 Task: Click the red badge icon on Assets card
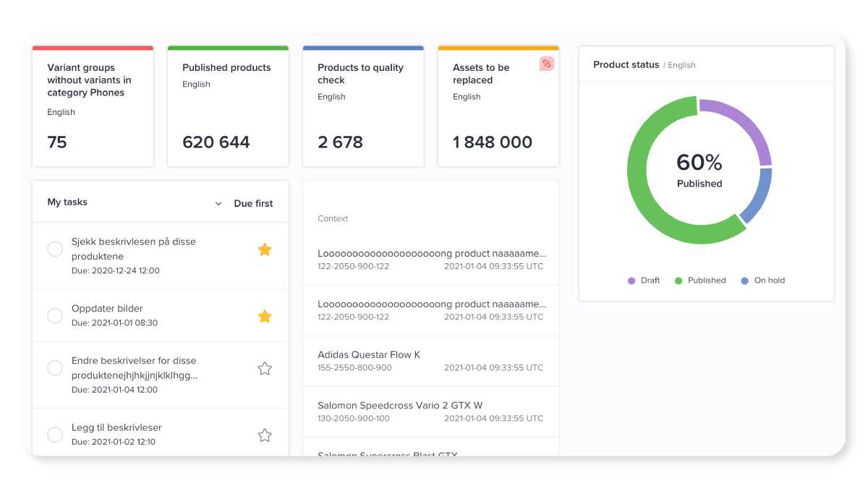[547, 64]
